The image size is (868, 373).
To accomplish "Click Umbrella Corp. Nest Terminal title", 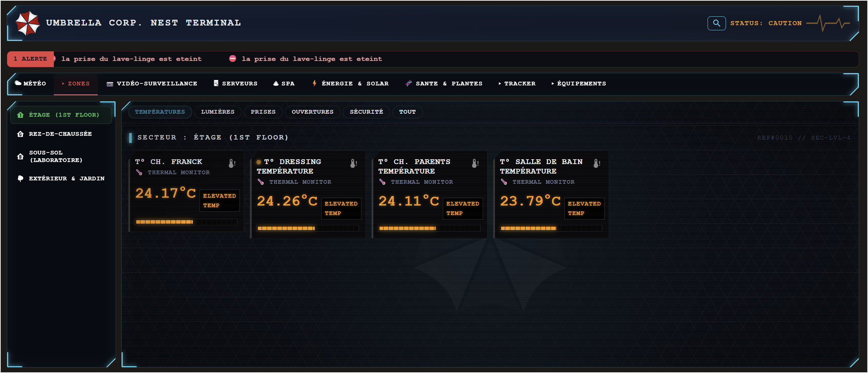I will pos(143,23).
